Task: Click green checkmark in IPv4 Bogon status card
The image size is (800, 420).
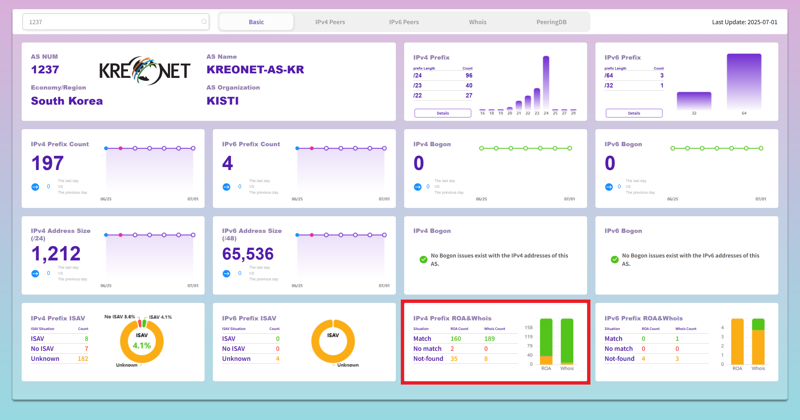Action: 423,259
